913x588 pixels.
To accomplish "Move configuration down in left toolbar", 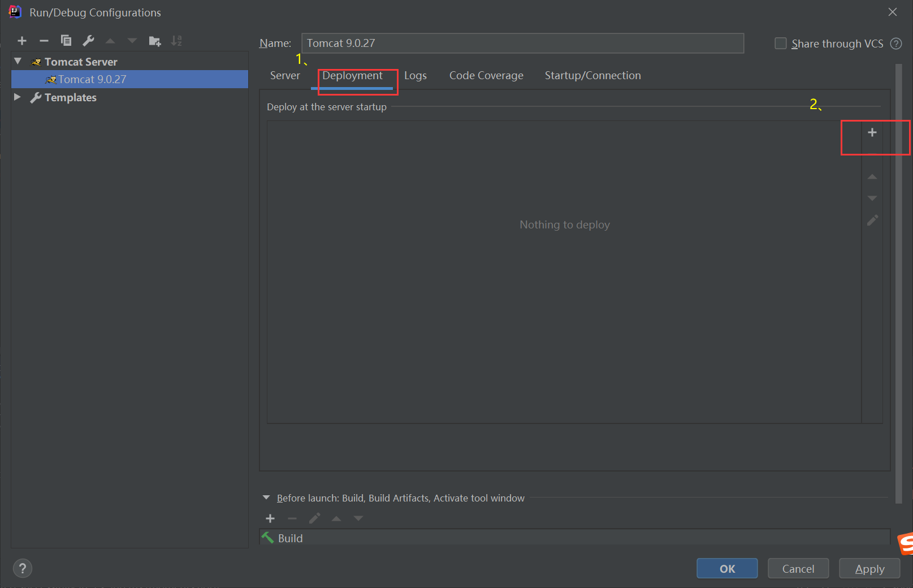I will click(x=132, y=41).
